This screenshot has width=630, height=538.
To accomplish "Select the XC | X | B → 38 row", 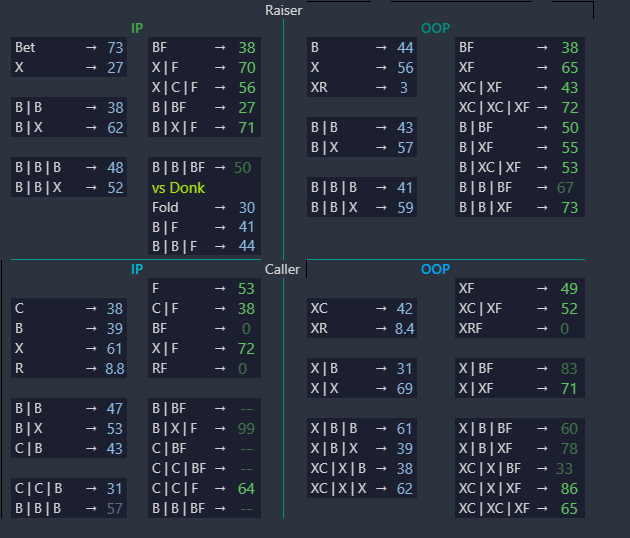I will 362,468.
